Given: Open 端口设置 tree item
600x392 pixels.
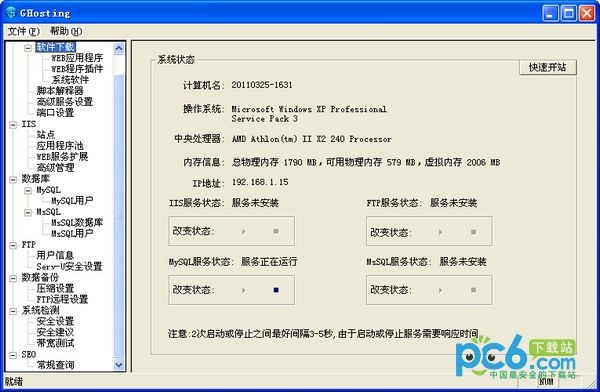Looking at the screenshot, I should point(55,113).
